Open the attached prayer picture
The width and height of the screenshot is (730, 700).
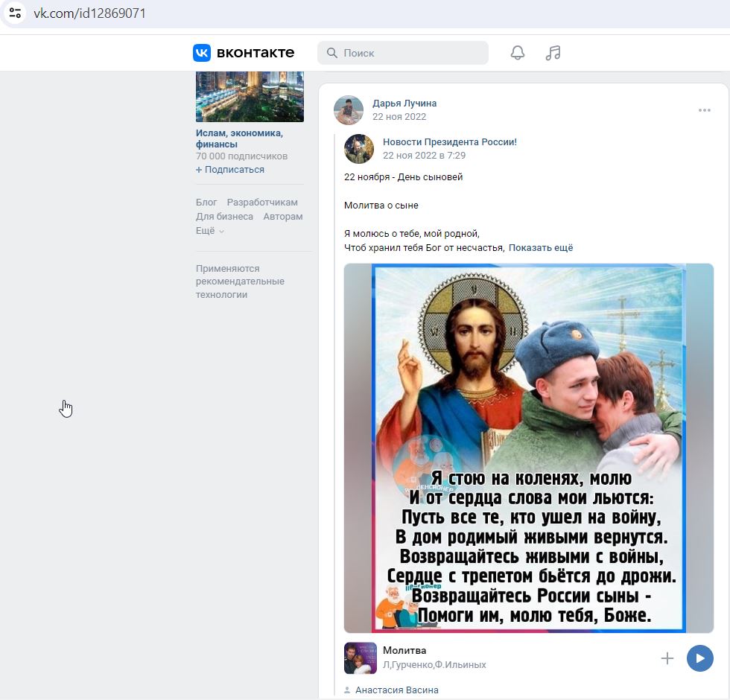[528, 448]
